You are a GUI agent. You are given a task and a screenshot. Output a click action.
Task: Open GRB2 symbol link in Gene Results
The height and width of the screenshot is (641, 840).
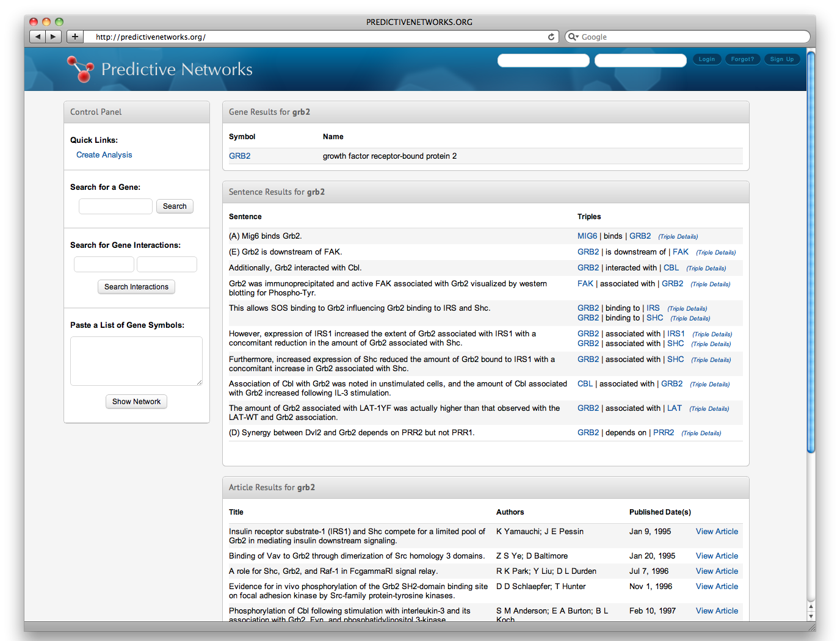[x=240, y=156]
